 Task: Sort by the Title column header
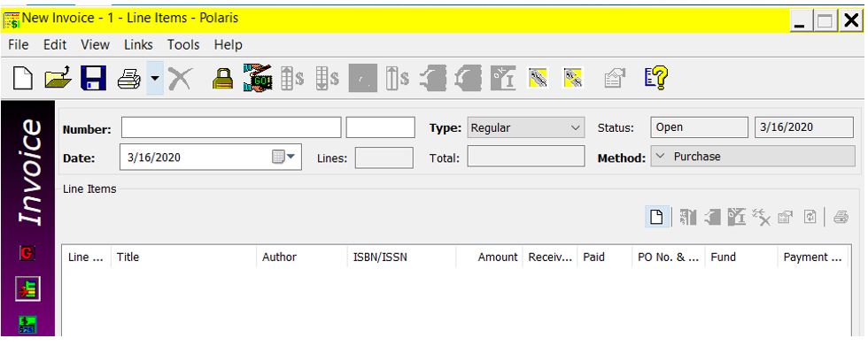coord(184,257)
